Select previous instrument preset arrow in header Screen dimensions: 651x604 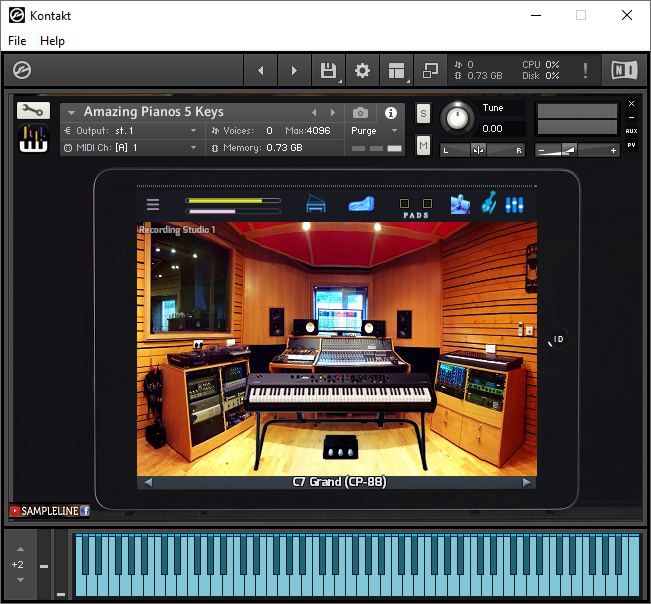314,112
